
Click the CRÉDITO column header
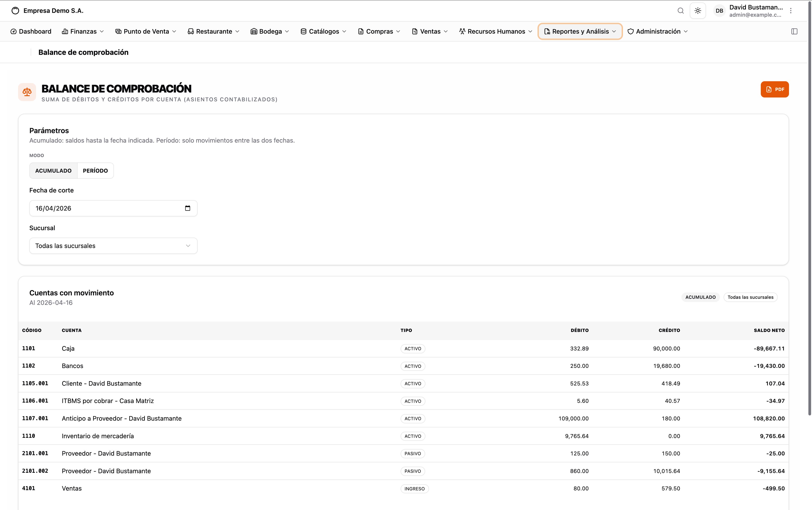click(669, 330)
